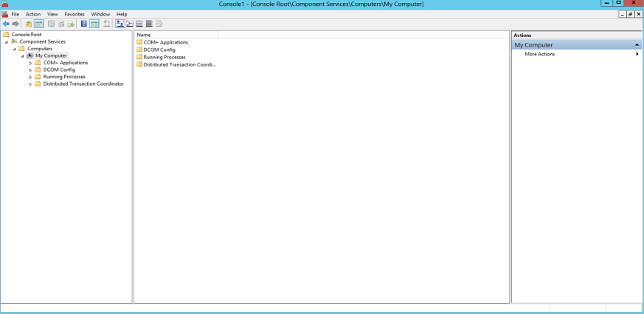Click the Refresh toolbar icon

[x=61, y=24]
